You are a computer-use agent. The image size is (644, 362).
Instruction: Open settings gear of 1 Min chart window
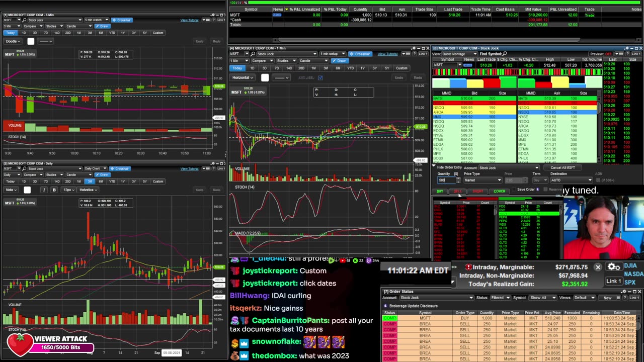coord(413,49)
